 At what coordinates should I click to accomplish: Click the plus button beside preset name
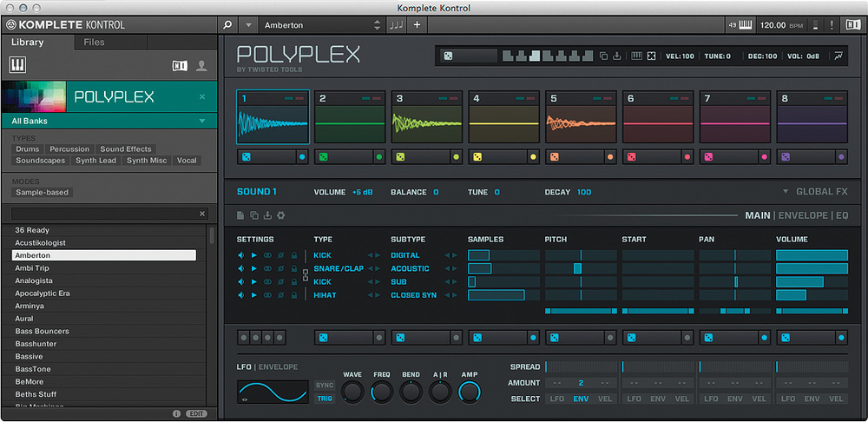(x=417, y=25)
